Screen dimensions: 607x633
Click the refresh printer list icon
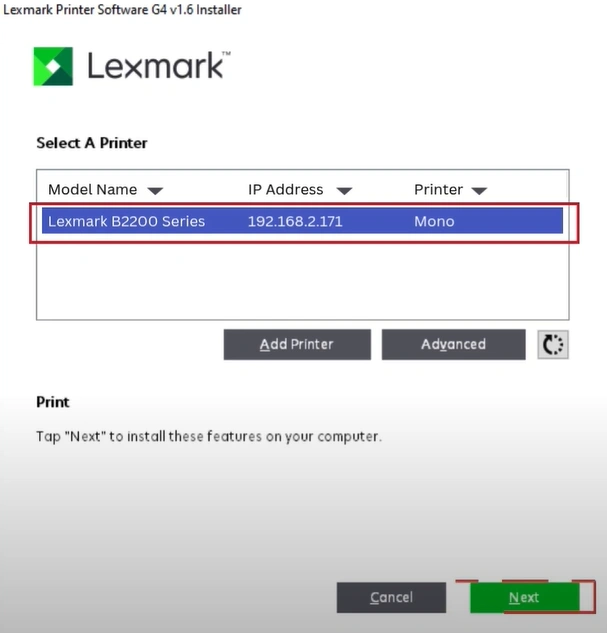pos(553,344)
